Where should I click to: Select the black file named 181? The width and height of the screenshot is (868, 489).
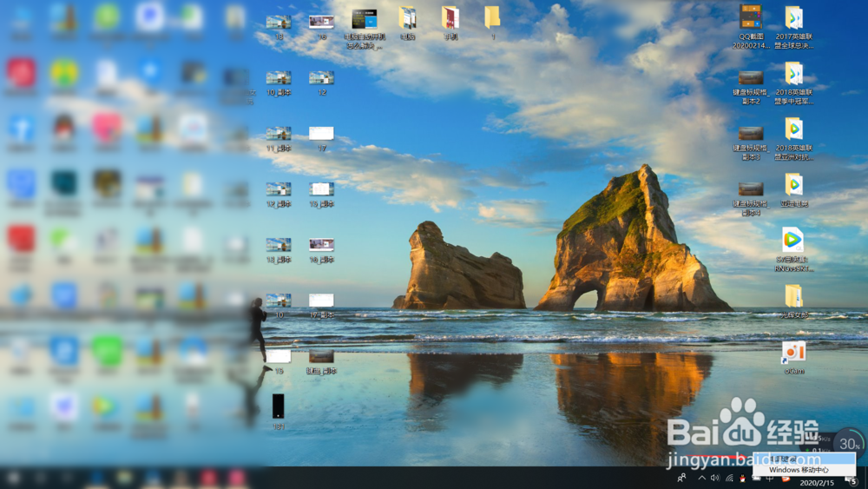click(x=279, y=412)
